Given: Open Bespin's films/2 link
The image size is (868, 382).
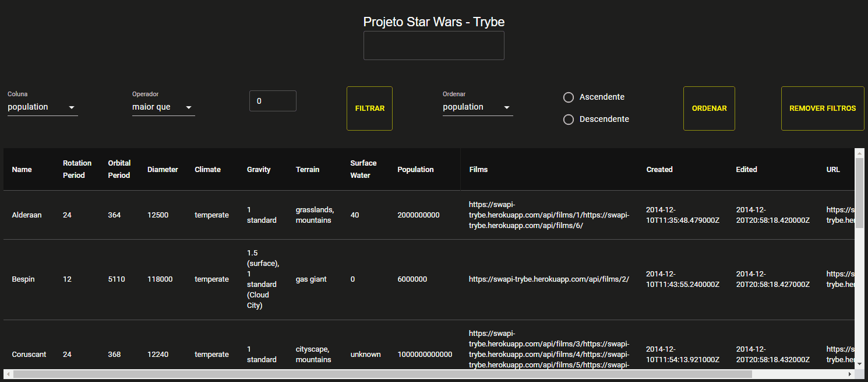Looking at the screenshot, I should click(x=548, y=279).
